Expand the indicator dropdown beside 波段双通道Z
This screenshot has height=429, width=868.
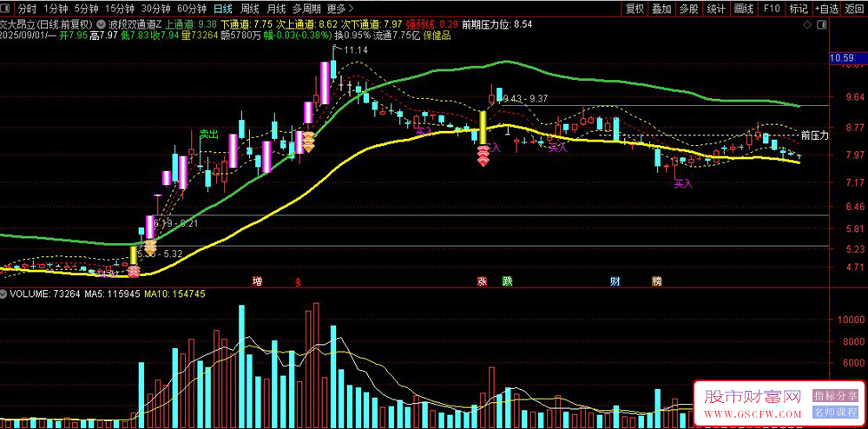click(x=101, y=25)
